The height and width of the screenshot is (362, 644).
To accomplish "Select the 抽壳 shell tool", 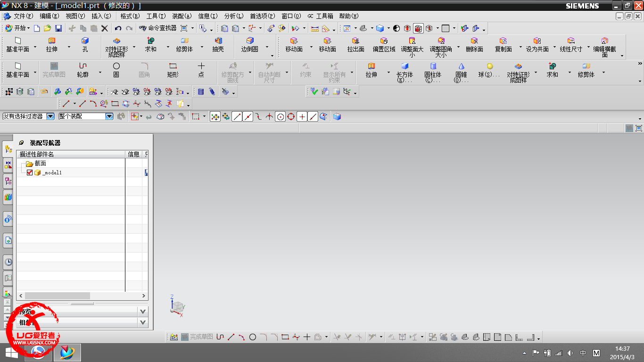I will 218,45.
